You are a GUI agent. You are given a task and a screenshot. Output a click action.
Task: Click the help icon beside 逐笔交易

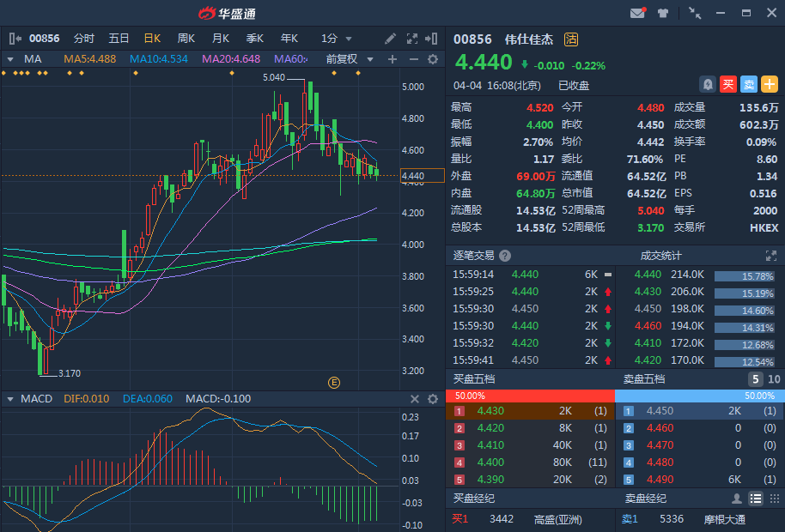coord(505,256)
